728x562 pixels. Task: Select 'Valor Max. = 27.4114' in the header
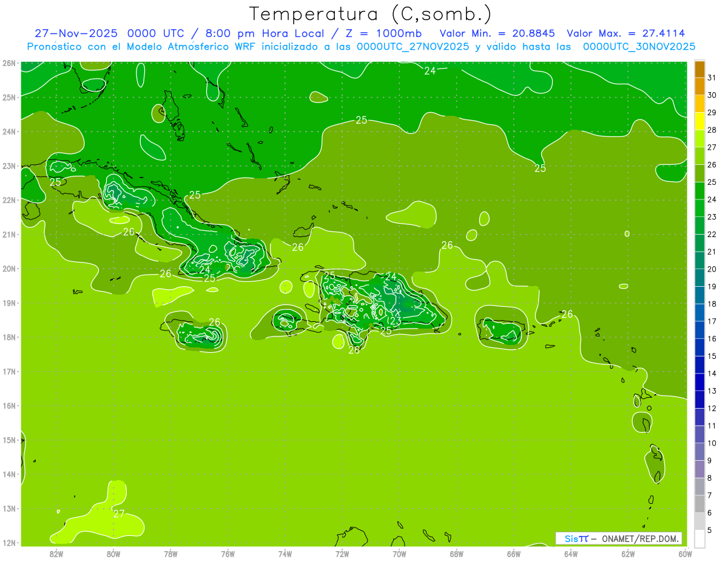tap(625, 33)
